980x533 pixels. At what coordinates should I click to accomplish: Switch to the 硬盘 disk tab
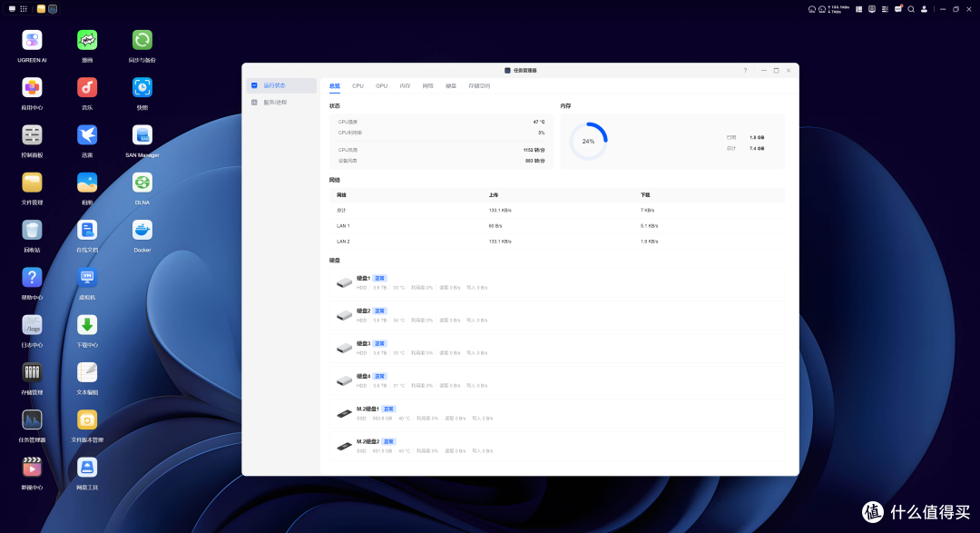coord(451,86)
